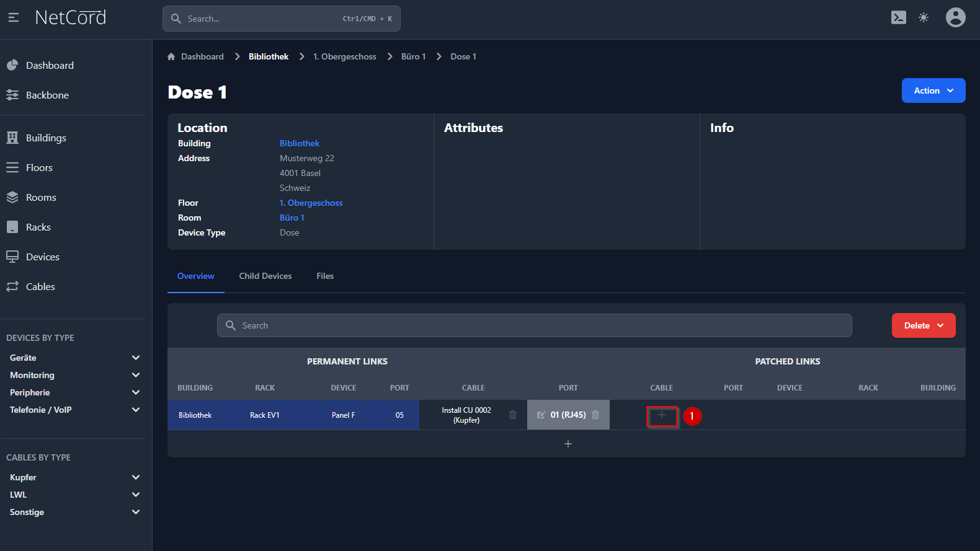This screenshot has height=551, width=980.
Task: Click the links table Search field
Action: 533,326
